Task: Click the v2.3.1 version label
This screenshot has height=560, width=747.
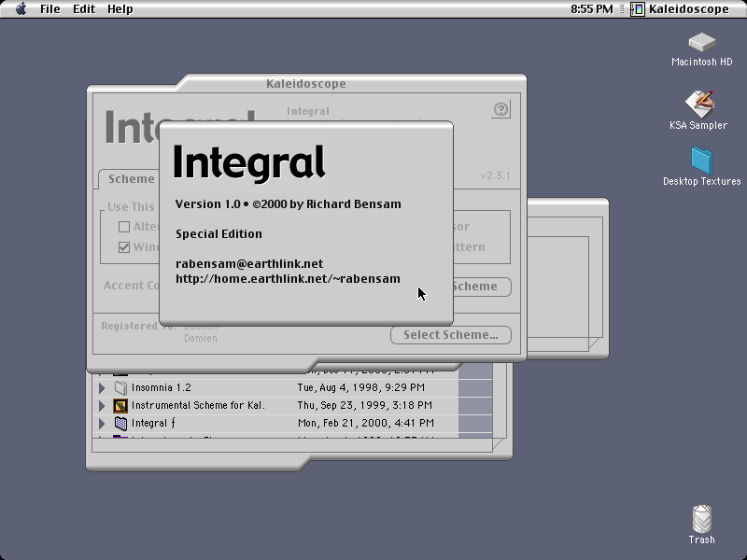Action: pyautogui.click(x=495, y=175)
